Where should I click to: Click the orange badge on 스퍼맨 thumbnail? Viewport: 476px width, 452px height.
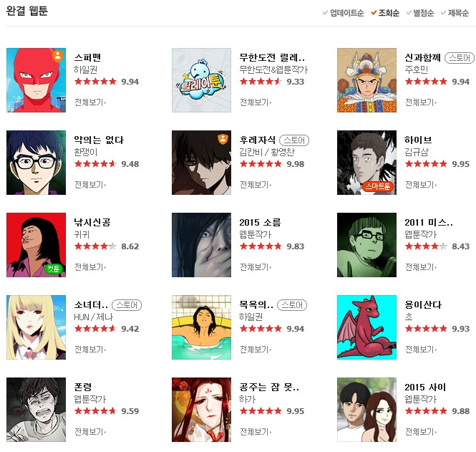[x=58, y=56]
